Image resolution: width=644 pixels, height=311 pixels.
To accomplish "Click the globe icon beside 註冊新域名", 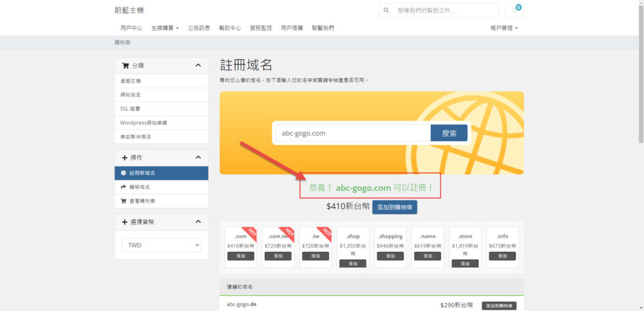I will coord(123,173).
